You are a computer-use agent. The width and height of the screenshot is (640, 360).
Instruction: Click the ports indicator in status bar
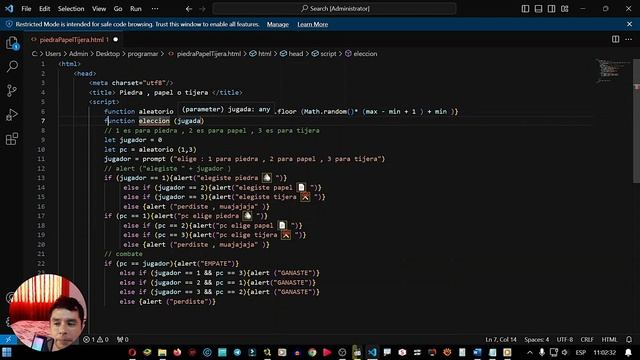(x=122, y=340)
